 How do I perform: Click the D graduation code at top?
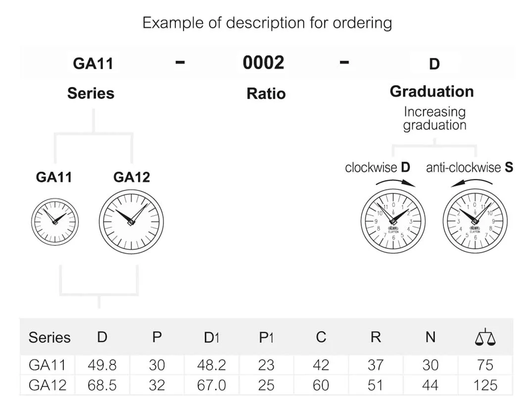pyautogui.click(x=435, y=64)
